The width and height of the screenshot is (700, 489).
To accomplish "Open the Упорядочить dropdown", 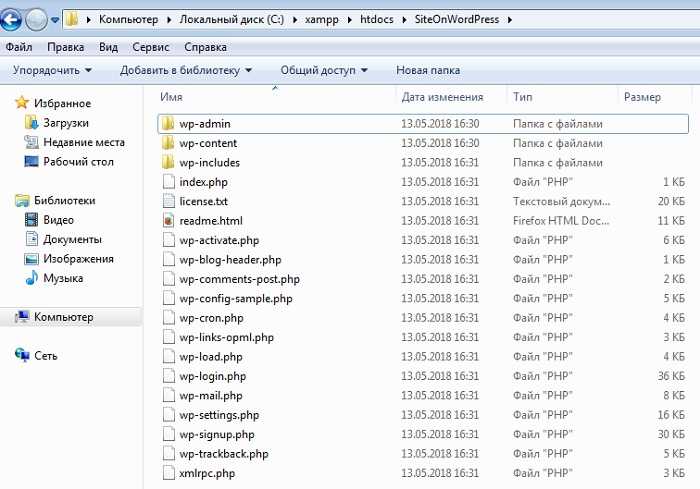I will pyautogui.click(x=52, y=70).
